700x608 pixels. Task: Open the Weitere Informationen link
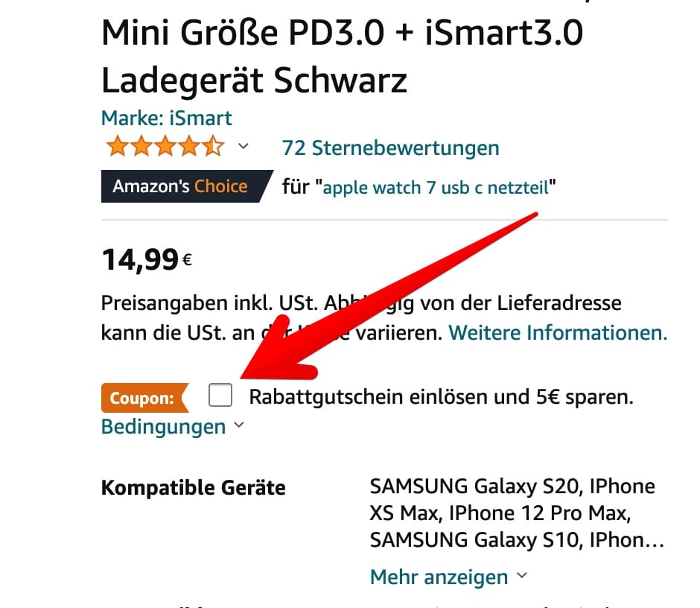[x=558, y=333]
